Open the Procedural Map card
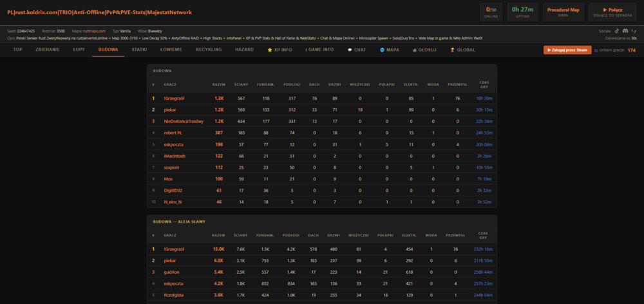 (563, 12)
